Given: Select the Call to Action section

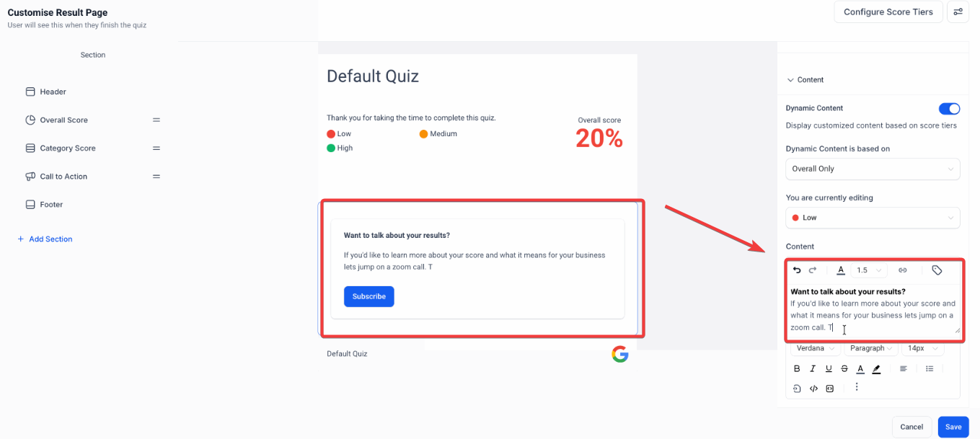Looking at the screenshot, I should [65, 177].
